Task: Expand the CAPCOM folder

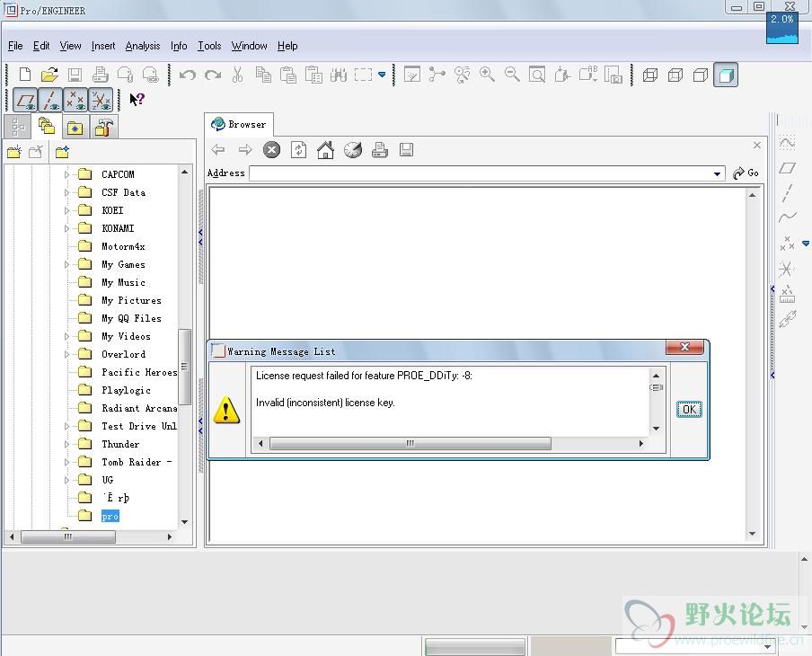Action: [x=66, y=174]
